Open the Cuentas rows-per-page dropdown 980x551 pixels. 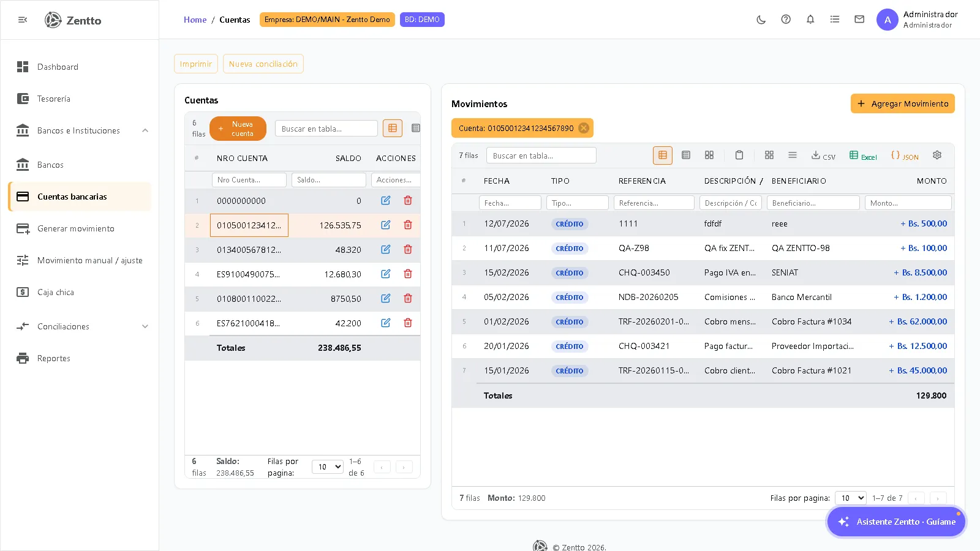(x=328, y=467)
